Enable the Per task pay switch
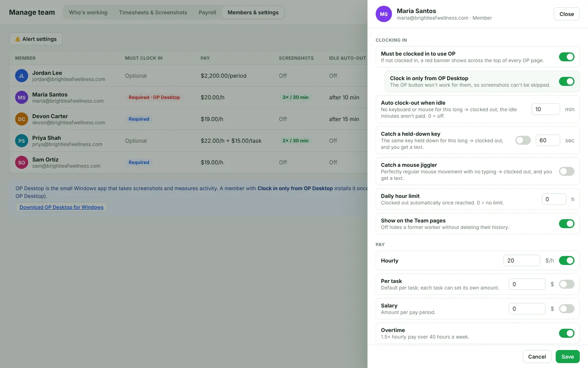 (567, 284)
